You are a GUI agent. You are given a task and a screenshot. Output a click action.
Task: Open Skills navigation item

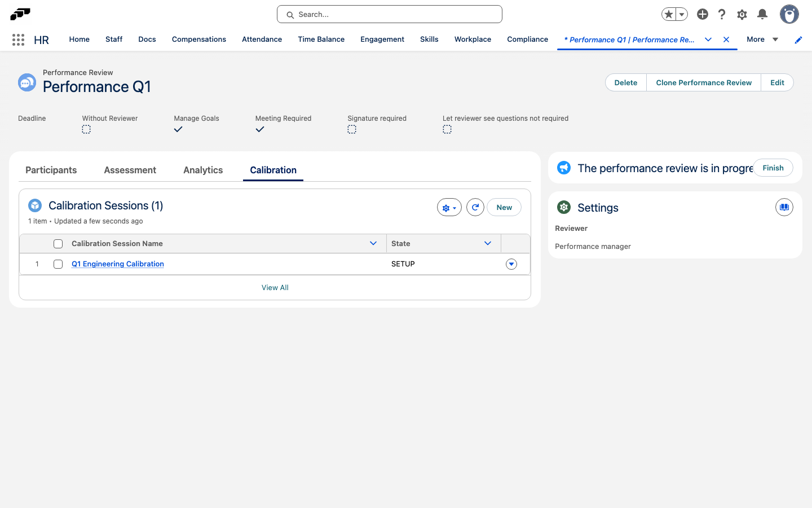click(x=429, y=40)
